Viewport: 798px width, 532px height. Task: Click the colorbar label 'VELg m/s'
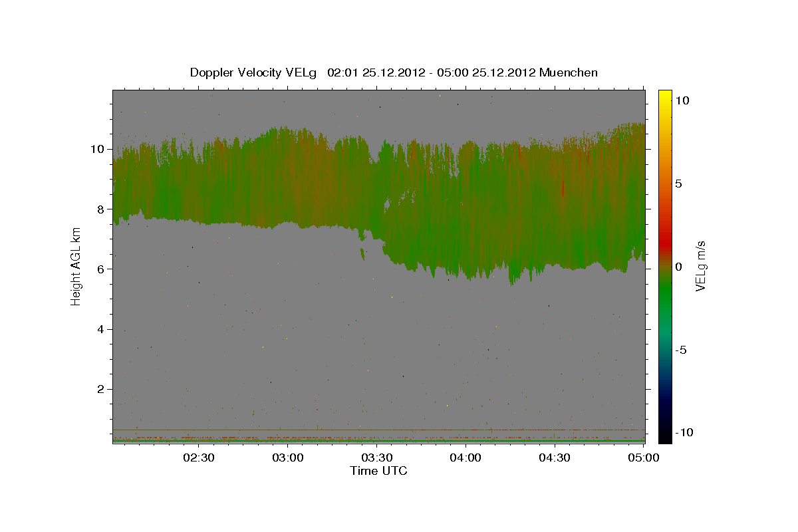[x=700, y=266]
